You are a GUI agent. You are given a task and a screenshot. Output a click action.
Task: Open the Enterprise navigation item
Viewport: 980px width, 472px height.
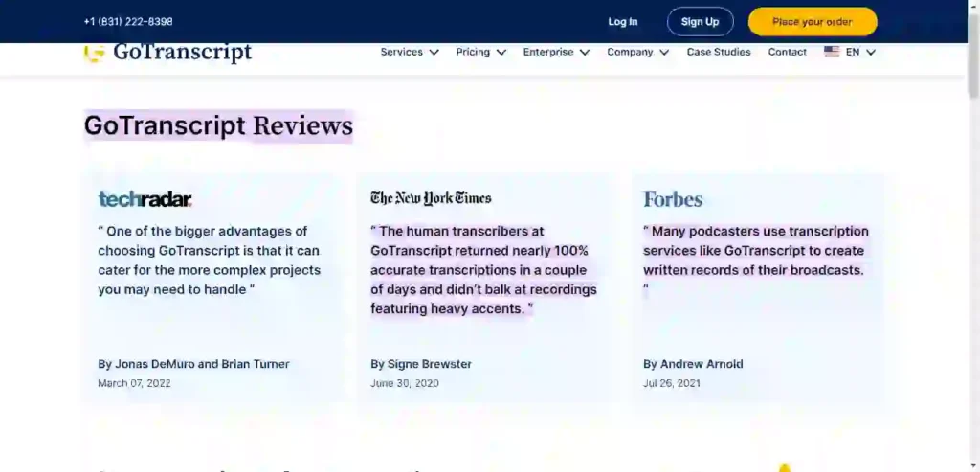point(548,52)
